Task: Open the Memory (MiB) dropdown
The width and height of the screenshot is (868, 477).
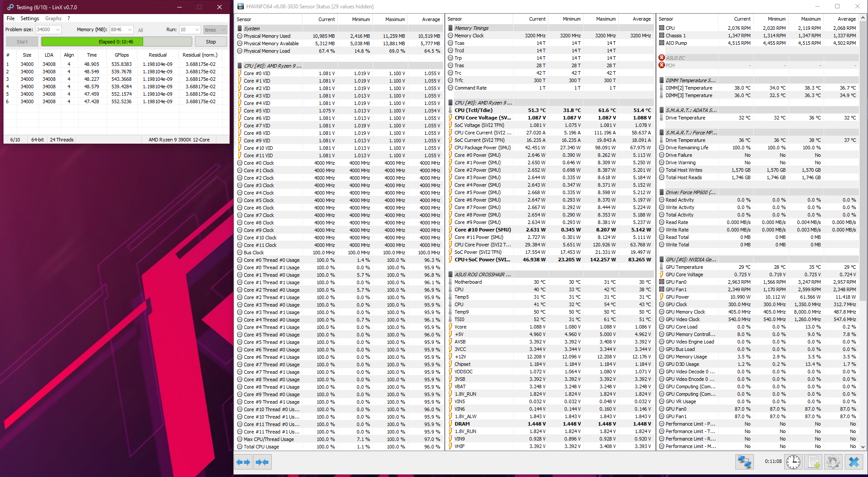Action: [130, 30]
